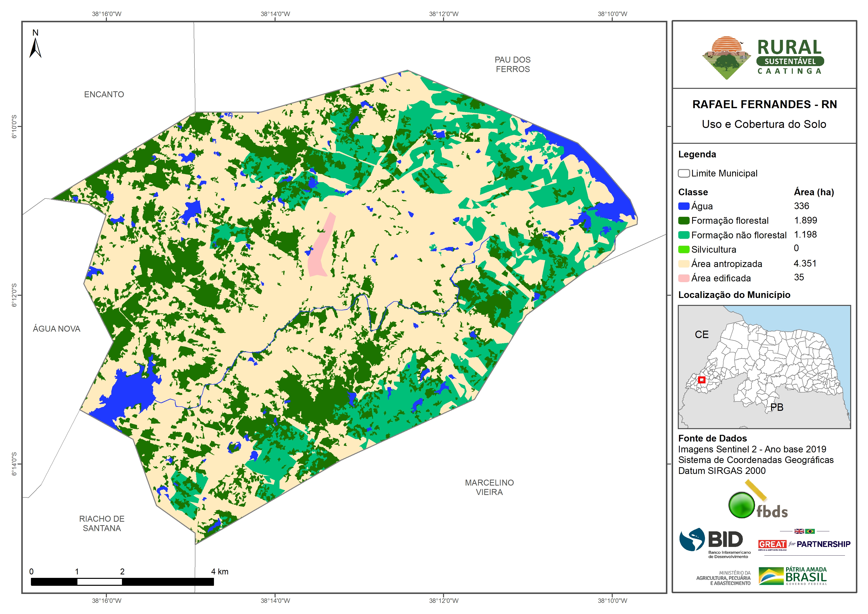Viewport: 868px width, 614px height.
Task: Click the Limite Municipal legend box
Action: click(683, 173)
